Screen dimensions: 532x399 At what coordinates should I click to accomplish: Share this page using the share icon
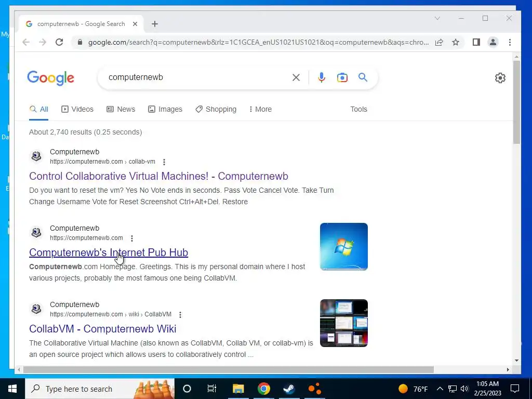point(439,42)
